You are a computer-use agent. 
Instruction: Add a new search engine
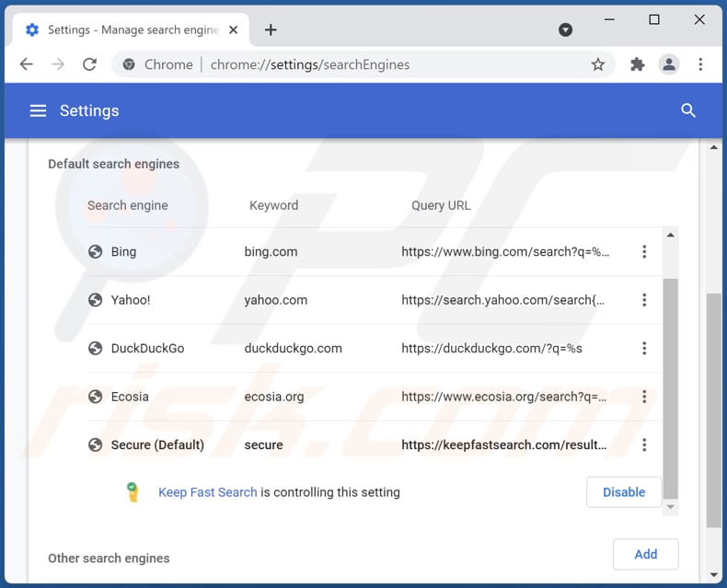click(x=645, y=554)
